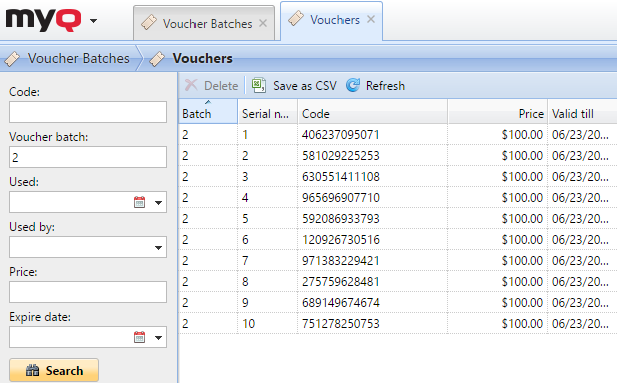The width and height of the screenshot is (617, 383).
Task: Click the Vouchers breadcrumb item
Action: coord(202,58)
